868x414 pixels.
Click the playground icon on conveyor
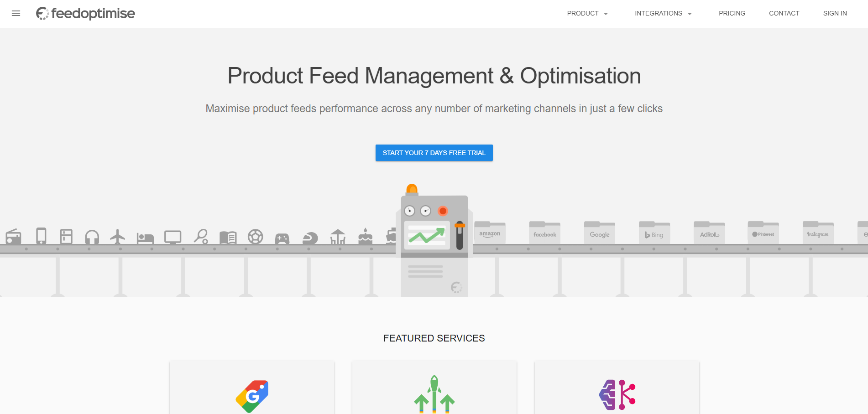point(338,237)
